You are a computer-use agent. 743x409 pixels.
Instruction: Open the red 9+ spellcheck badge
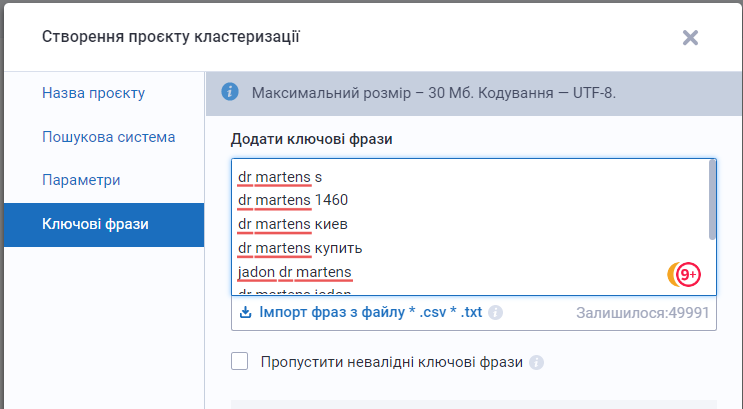coord(688,274)
